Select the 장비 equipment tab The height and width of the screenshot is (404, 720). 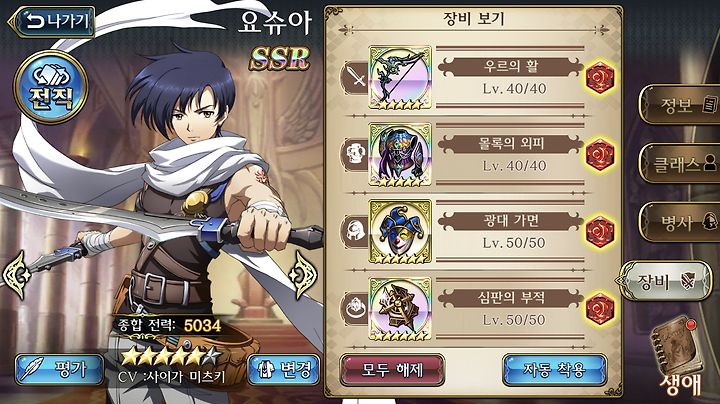tap(665, 281)
